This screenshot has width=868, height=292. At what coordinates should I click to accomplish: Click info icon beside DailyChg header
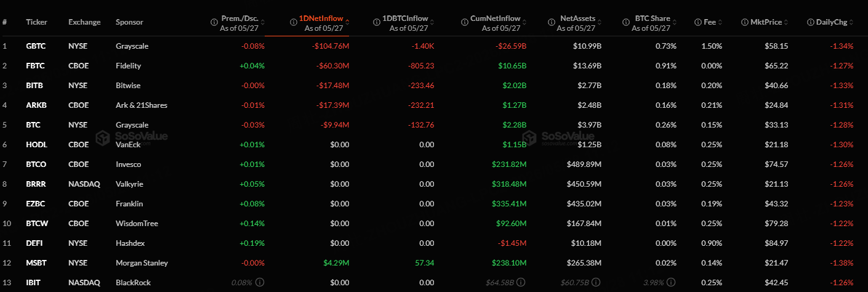pyautogui.click(x=810, y=22)
